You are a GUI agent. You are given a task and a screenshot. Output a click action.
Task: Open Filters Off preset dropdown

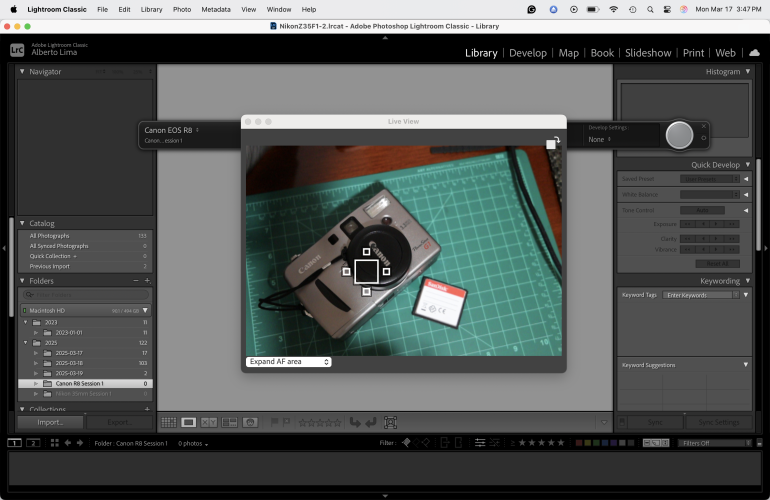coord(715,443)
